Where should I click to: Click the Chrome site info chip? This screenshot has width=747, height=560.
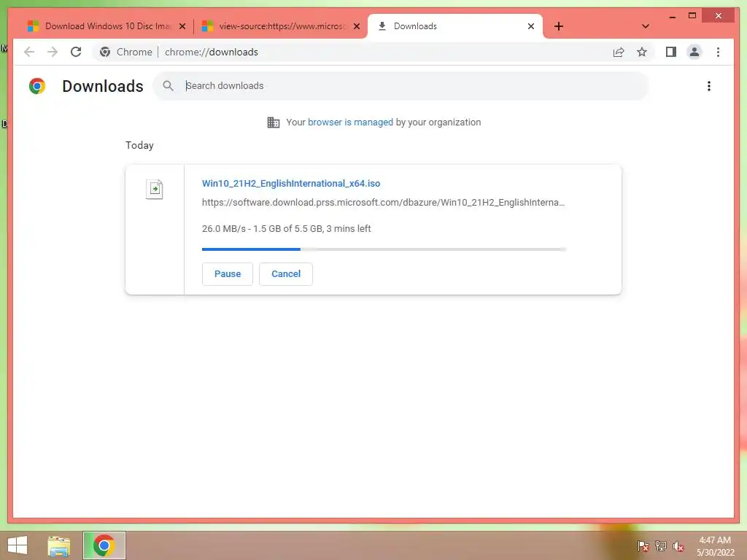[x=126, y=52]
